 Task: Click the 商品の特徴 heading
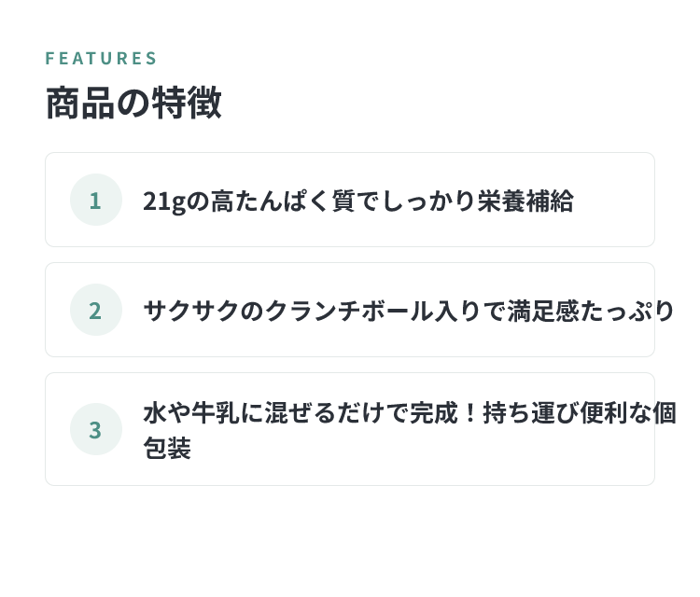(133, 103)
